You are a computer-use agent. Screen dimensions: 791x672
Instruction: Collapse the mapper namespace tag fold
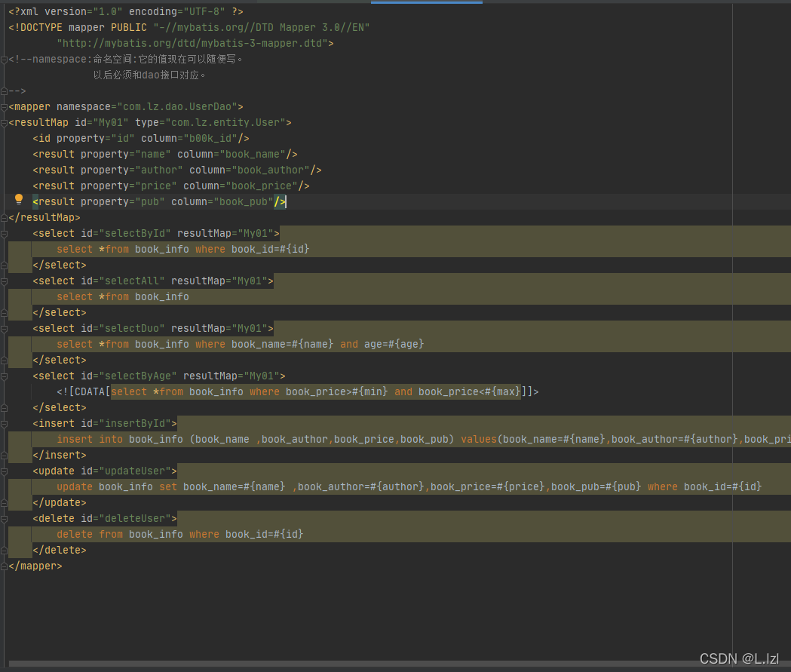(x=4, y=107)
